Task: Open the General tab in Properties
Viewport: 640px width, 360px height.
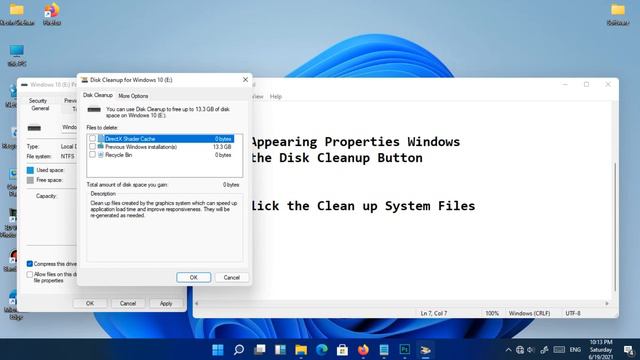Action: click(40, 108)
